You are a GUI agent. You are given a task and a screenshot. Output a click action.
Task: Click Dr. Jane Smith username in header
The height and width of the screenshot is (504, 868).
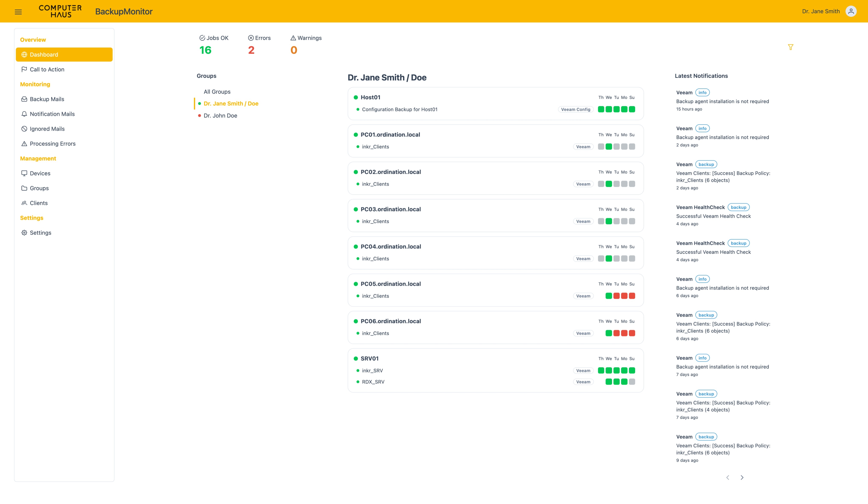click(x=821, y=11)
